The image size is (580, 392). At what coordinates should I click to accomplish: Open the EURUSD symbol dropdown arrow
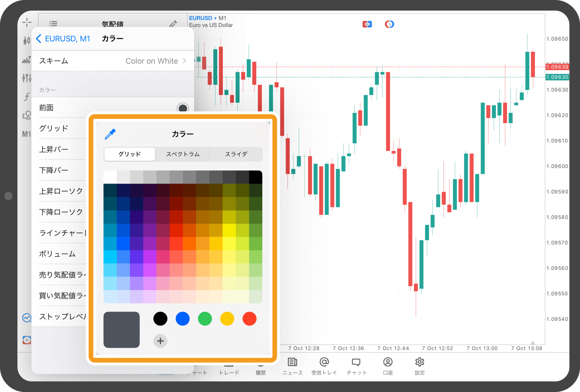(x=215, y=18)
